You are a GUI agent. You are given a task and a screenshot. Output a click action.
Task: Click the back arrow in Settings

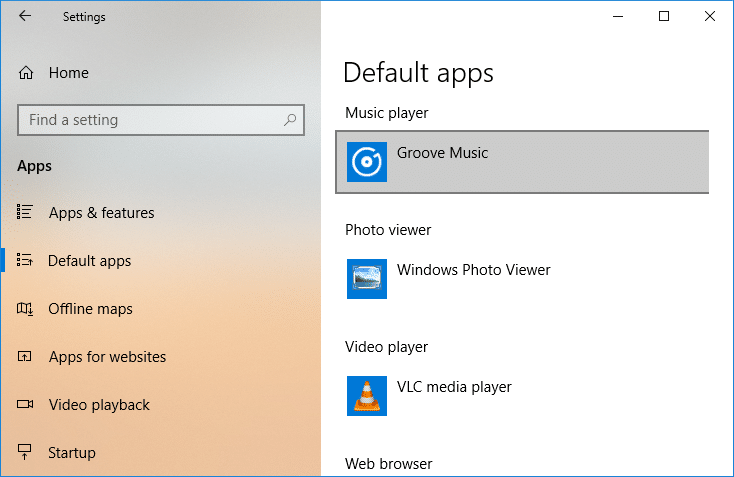tap(25, 16)
